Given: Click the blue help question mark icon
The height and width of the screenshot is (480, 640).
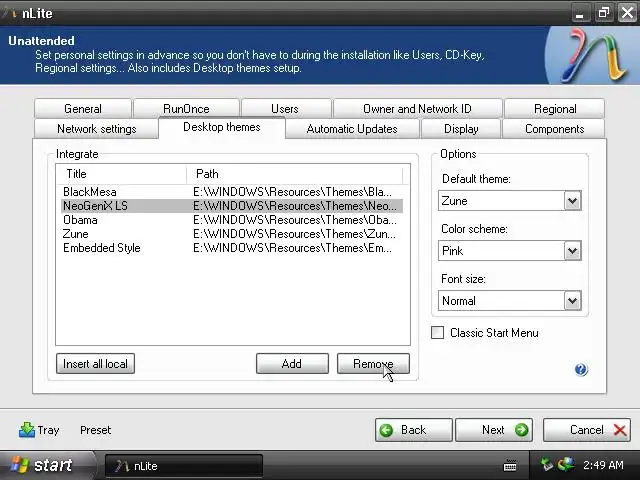Looking at the screenshot, I should point(581,369).
